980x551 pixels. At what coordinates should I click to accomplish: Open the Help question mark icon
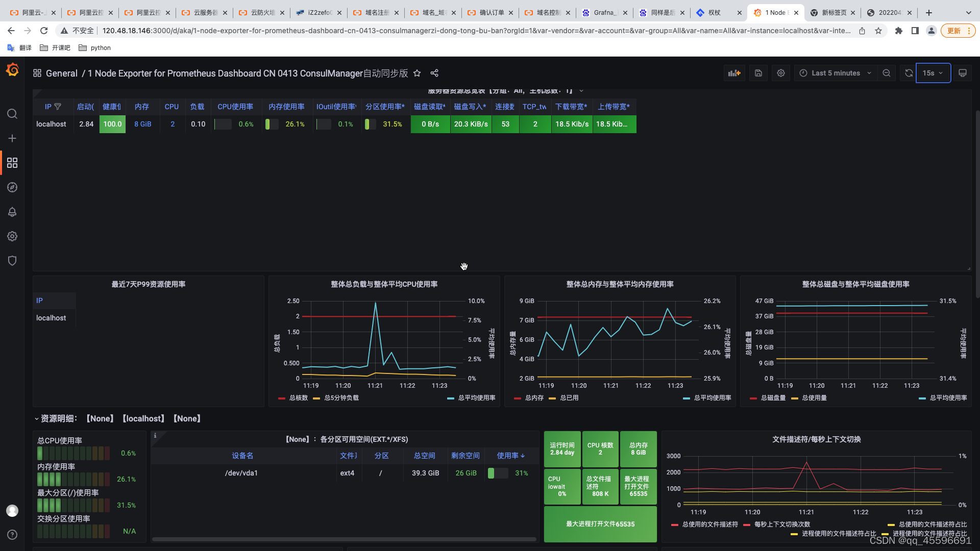point(12,535)
